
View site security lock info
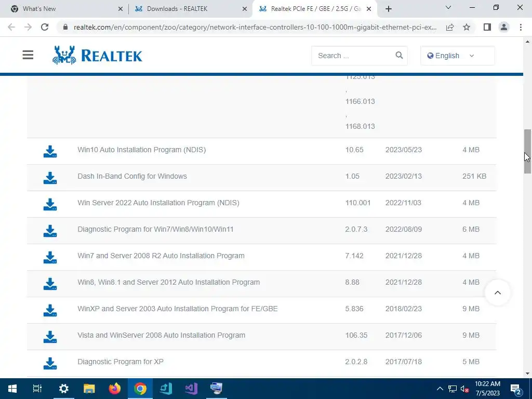pyautogui.click(x=65, y=27)
